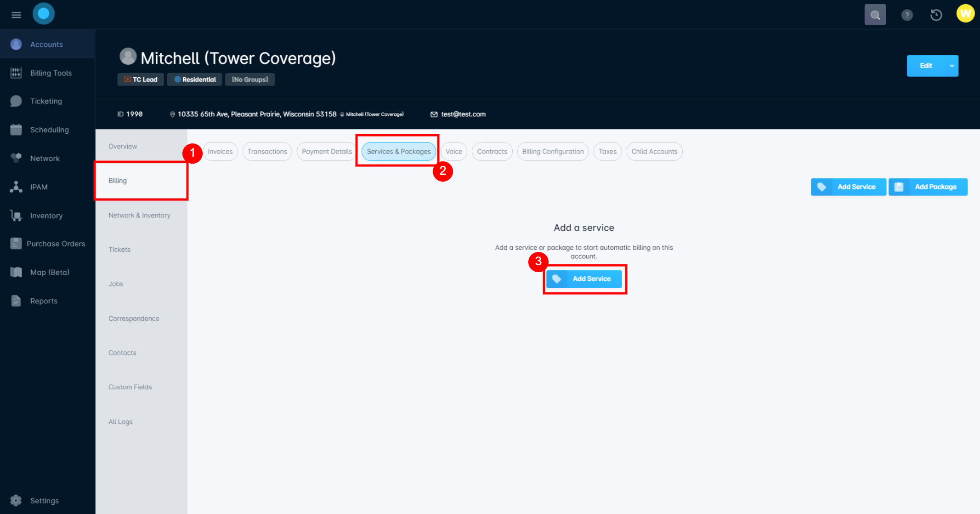
Task: Click the Accounts sidebar icon
Action: (16, 44)
